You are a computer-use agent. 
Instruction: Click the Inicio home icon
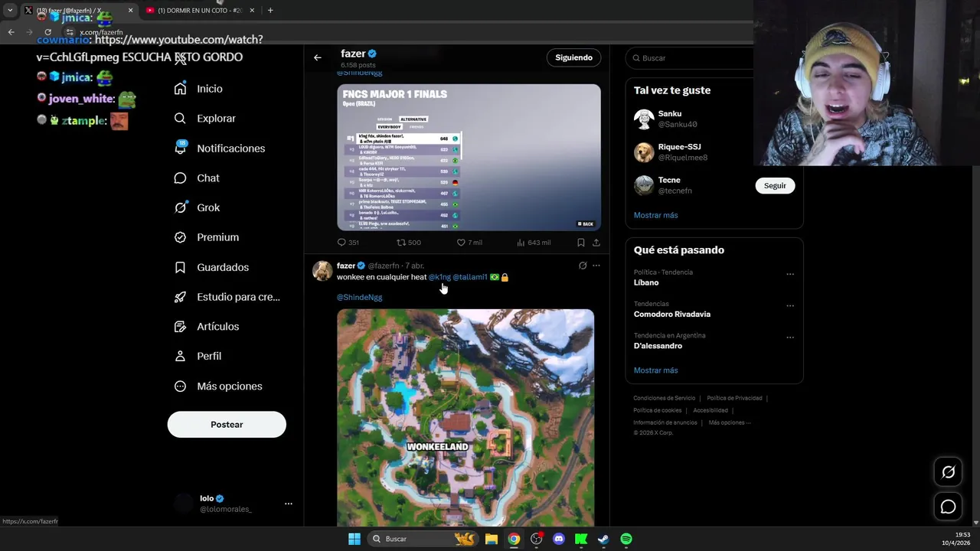180,89
